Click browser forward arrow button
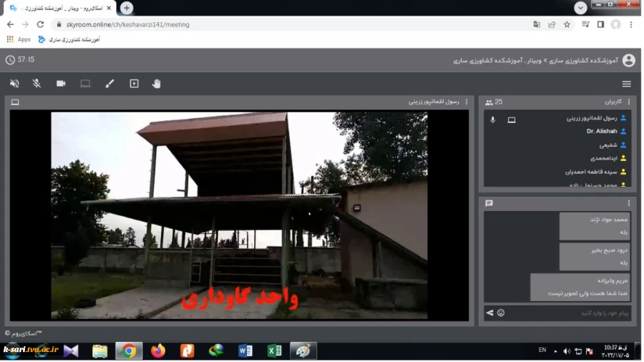This screenshot has width=644, height=362. pyautogui.click(x=25, y=24)
